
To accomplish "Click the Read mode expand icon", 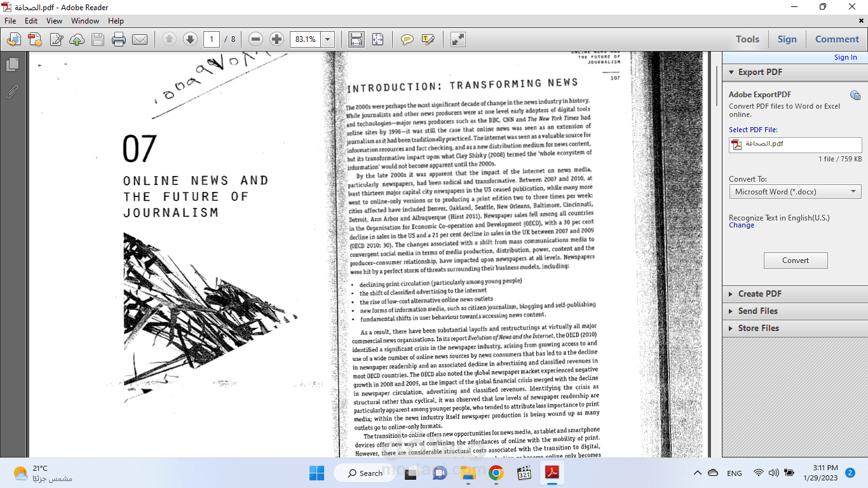I will (x=458, y=39).
